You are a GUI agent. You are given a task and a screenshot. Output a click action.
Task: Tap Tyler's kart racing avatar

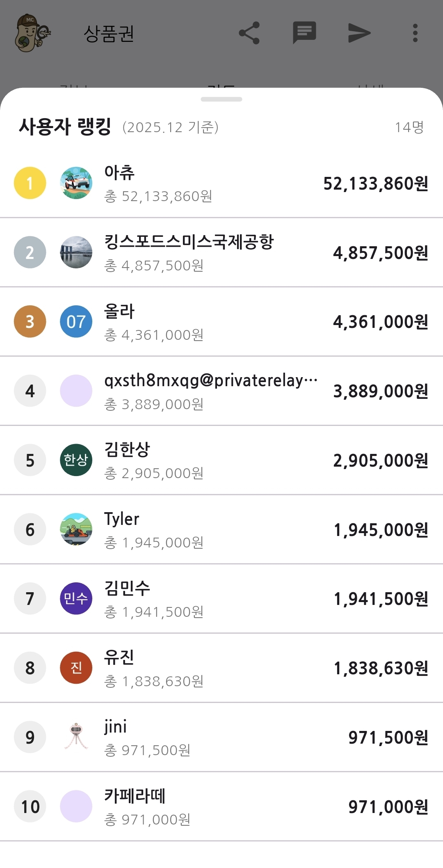pos(76,529)
